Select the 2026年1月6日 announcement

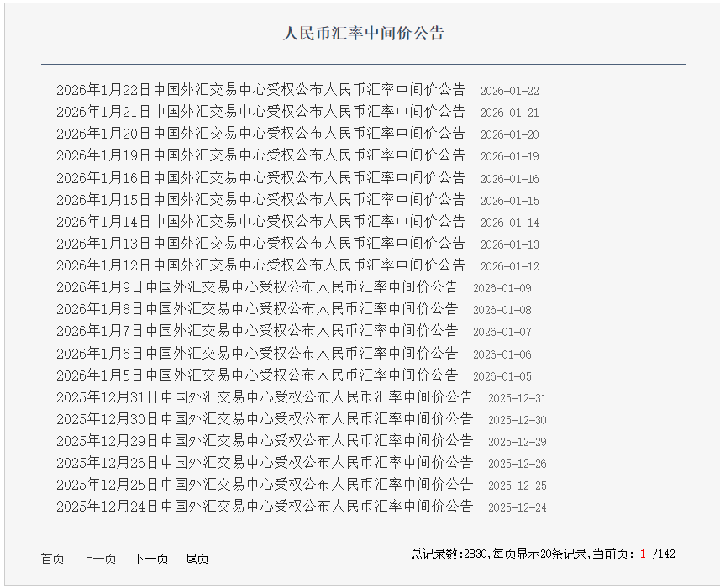coord(257,354)
